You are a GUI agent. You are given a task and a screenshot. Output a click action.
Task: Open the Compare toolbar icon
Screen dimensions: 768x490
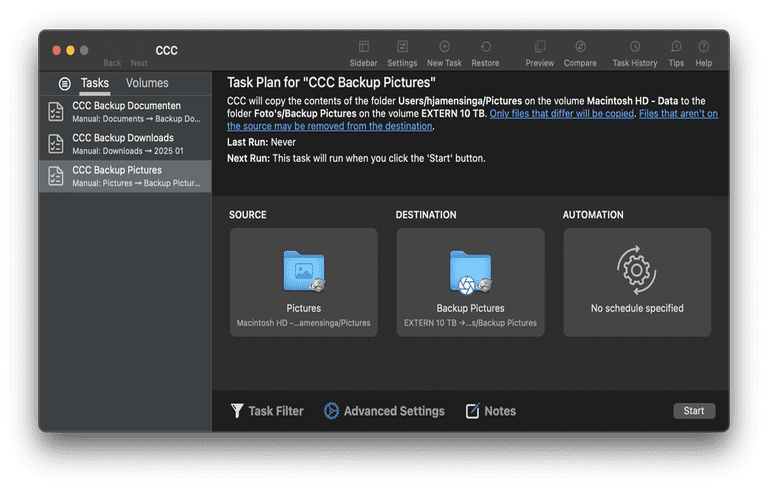[x=580, y=47]
